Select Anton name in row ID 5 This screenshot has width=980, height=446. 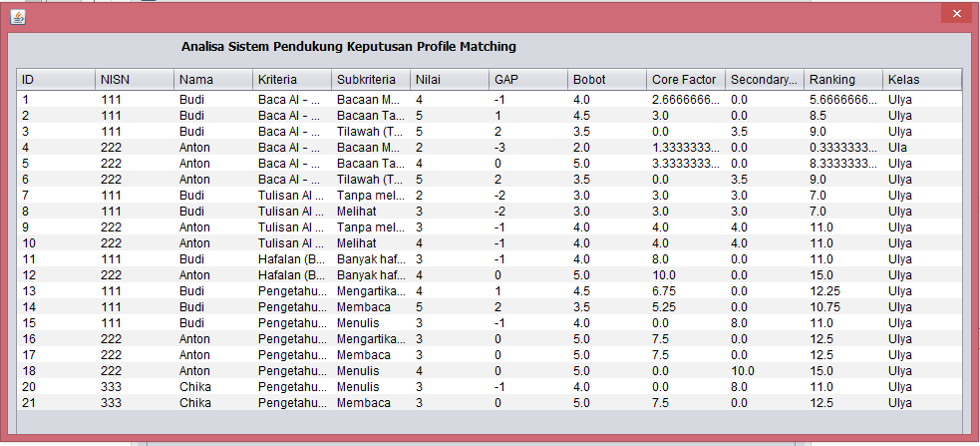213,164
